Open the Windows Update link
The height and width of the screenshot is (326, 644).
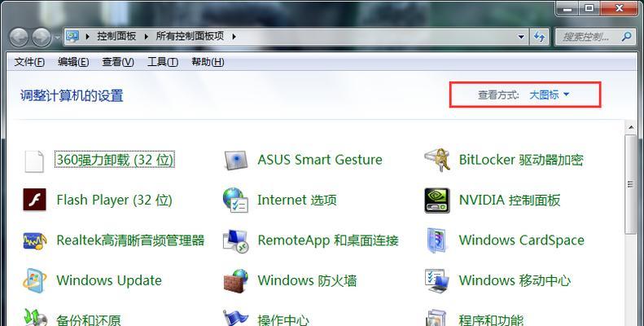pos(109,280)
